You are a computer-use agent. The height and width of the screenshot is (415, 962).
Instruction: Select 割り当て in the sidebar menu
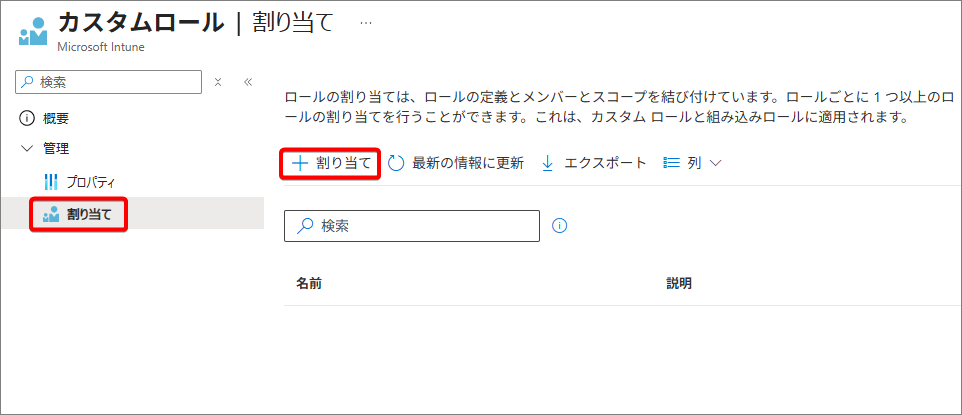(88, 213)
